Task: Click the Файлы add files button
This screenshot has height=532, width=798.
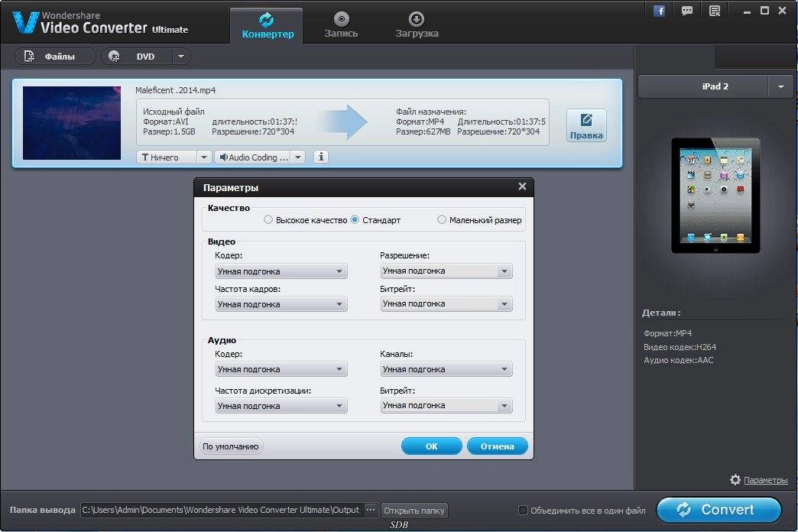Action: point(55,57)
